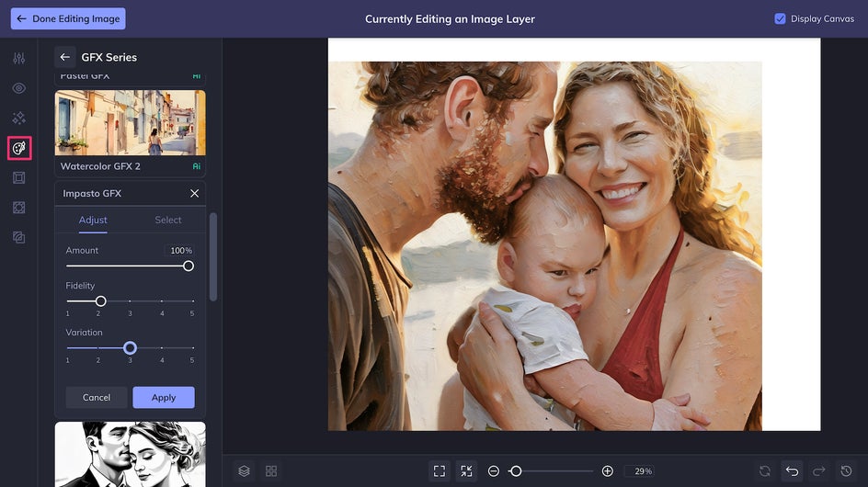Click the effects panel vertical scrollbar
Image resolution: width=868 pixels, height=487 pixels.
tap(213, 257)
